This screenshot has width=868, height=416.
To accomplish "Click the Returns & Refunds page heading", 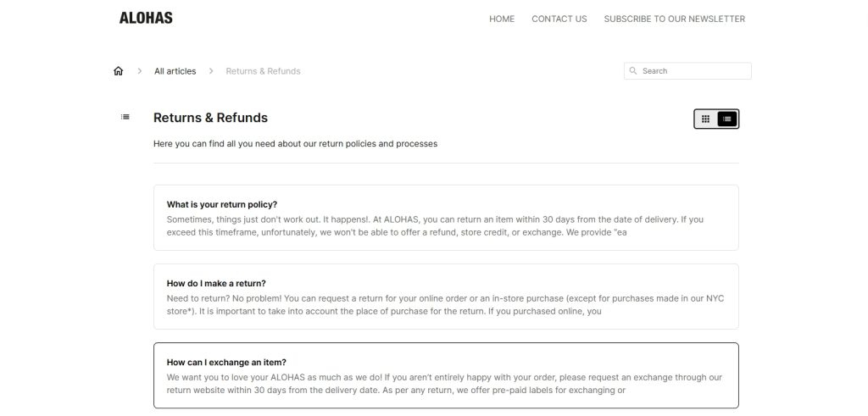I will point(210,118).
